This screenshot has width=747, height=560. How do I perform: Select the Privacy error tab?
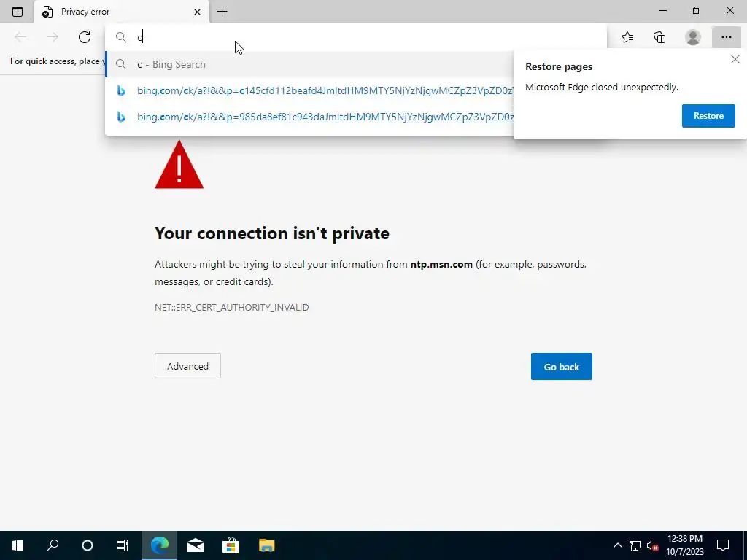click(121, 12)
